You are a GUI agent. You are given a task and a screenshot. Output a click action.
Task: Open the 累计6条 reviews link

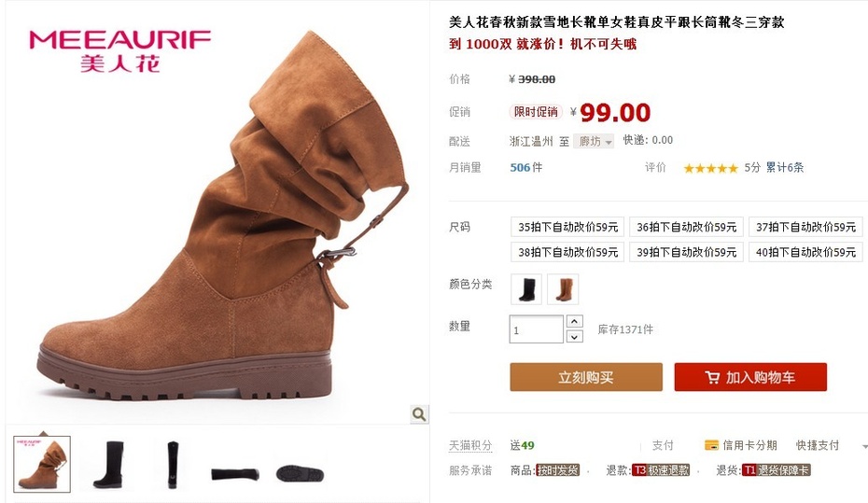tap(784, 168)
